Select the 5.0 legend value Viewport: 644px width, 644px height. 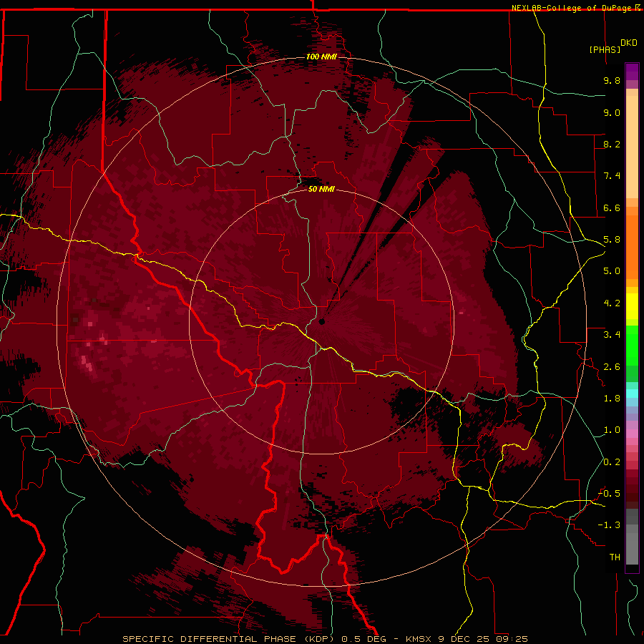tap(612, 271)
